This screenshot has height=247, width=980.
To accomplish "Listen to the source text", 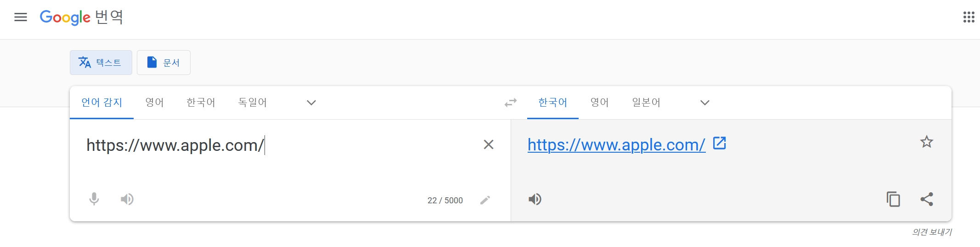I will (127, 199).
